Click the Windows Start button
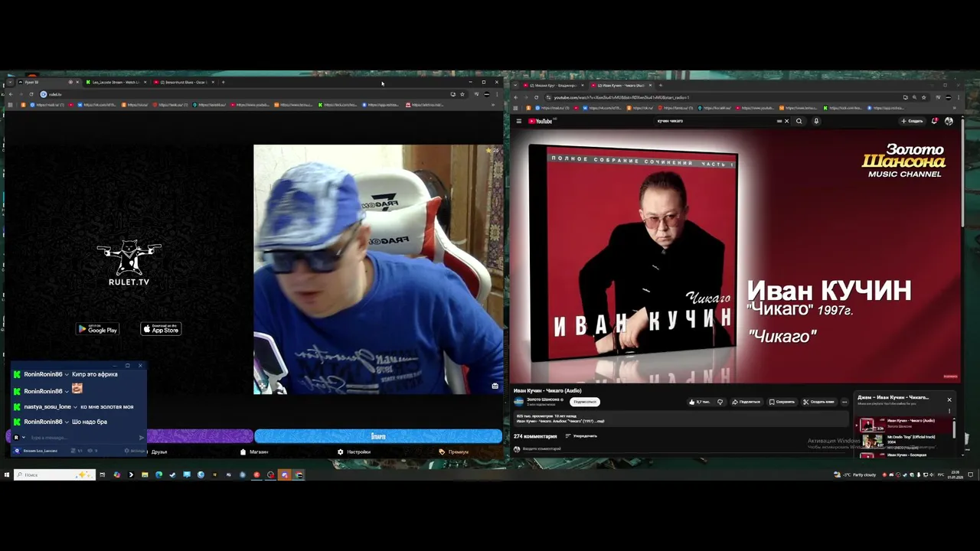The height and width of the screenshot is (551, 980). 7,474
